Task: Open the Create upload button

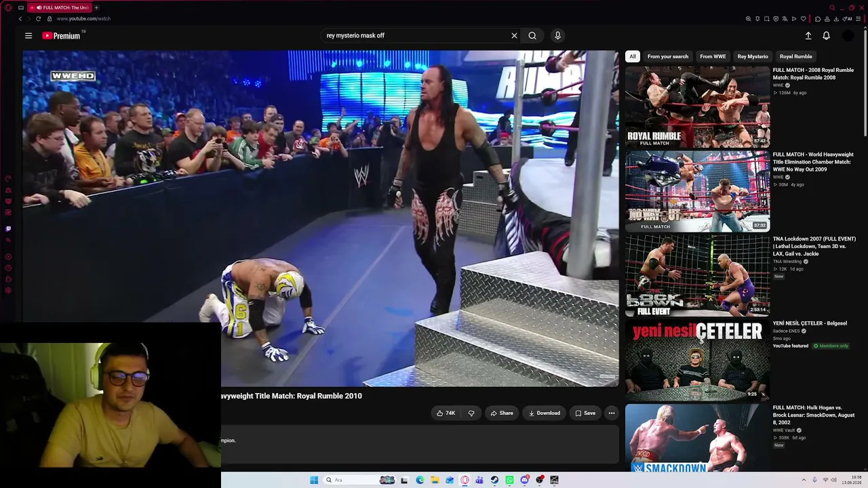Action: [x=808, y=36]
